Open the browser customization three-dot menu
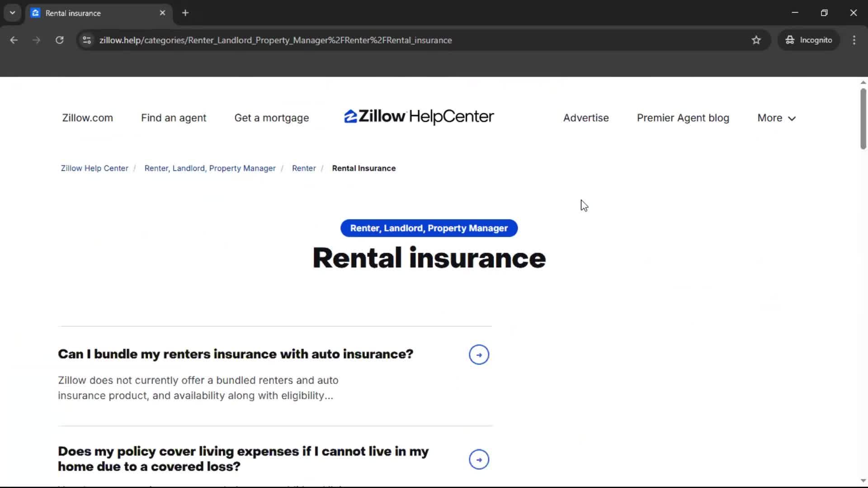868x488 pixels. [x=854, y=40]
